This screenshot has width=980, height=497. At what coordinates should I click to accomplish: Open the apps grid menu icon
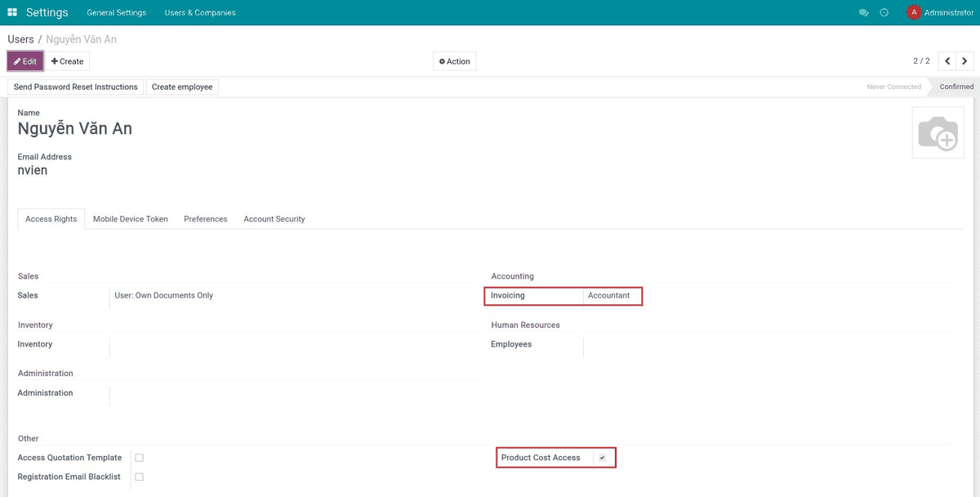tap(12, 12)
